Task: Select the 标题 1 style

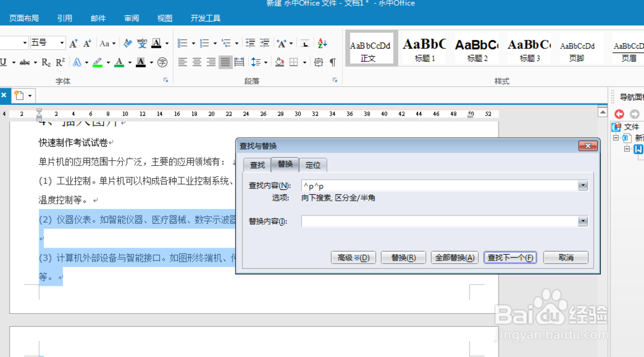Action: (x=424, y=50)
